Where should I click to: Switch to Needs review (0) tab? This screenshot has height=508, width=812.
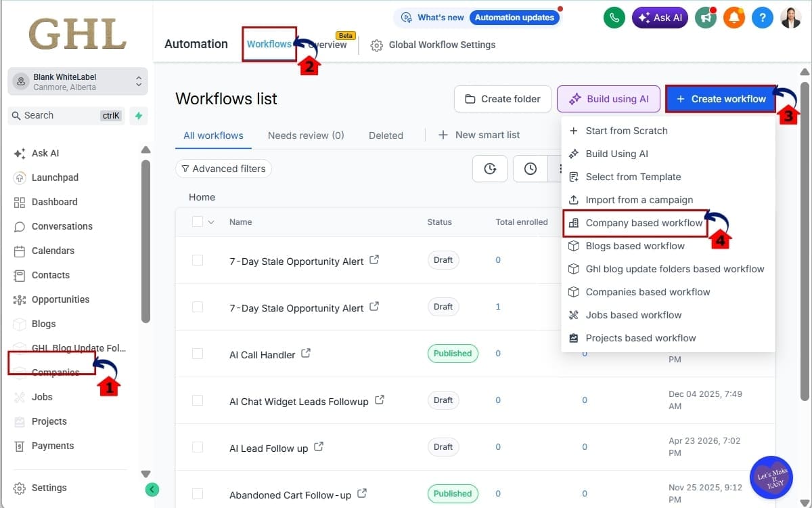[306, 135]
